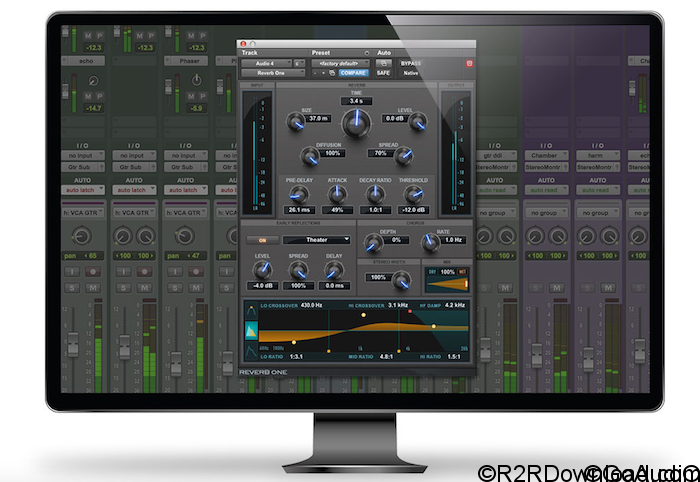Click the yellow Lo Ratio handle in graph
This screenshot has height=482, width=700.
[x=294, y=342]
